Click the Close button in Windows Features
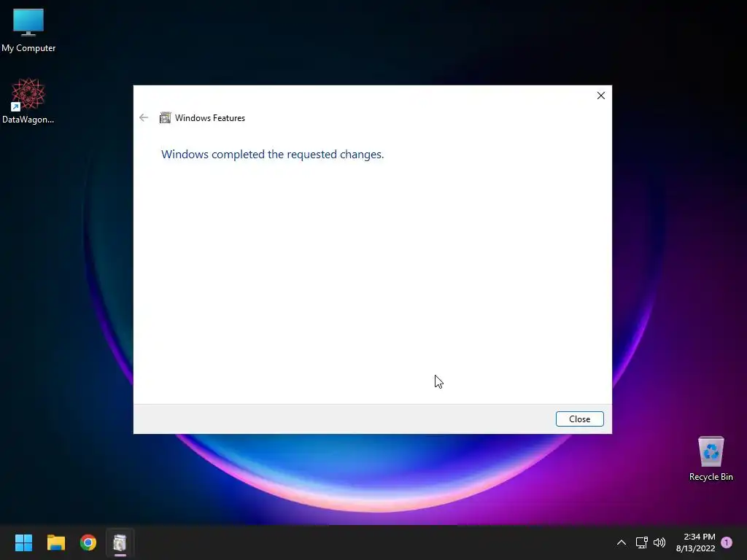The image size is (747, 560). 579,419
